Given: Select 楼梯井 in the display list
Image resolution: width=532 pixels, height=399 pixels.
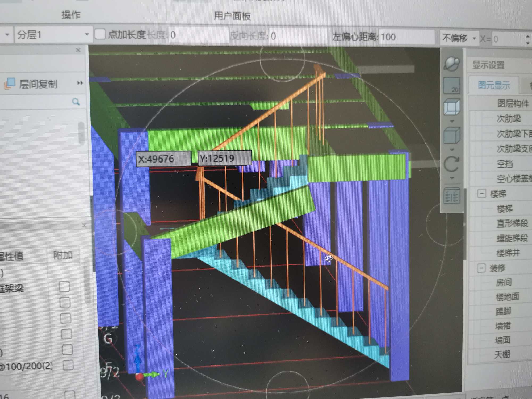Looking at the screenshot, I should tap(508, 253).
